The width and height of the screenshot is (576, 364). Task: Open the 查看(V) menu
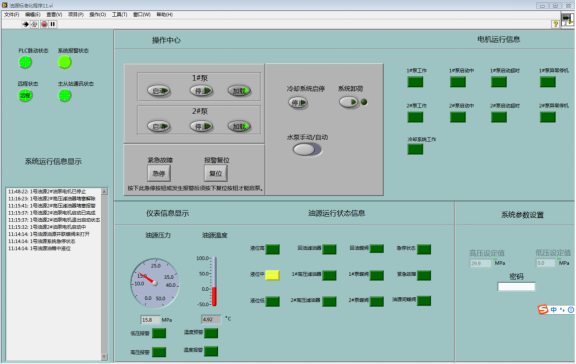(x=54, y=14)
